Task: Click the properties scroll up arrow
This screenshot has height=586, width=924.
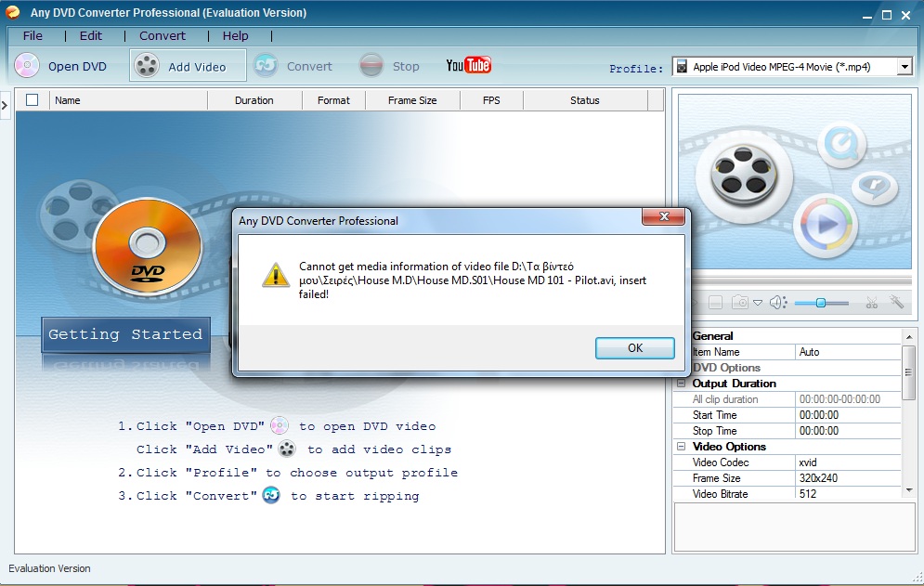Action: (x=909, y=336)
